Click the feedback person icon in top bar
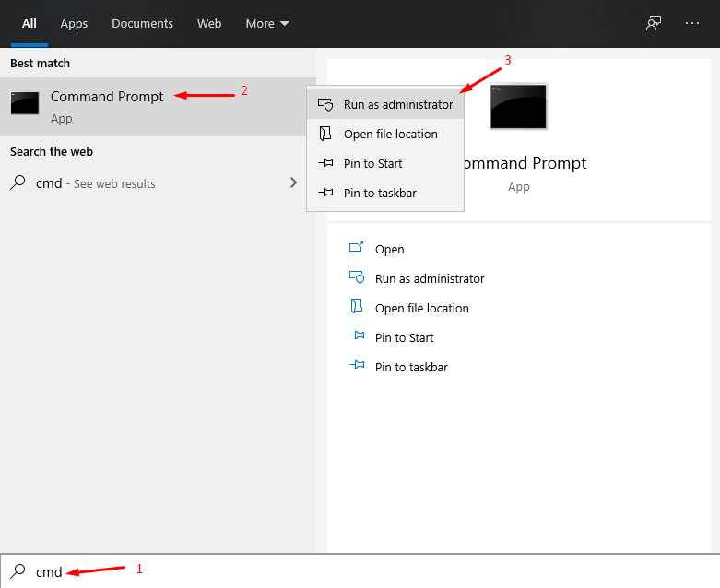720x588 pixels. tap(654, 23)
